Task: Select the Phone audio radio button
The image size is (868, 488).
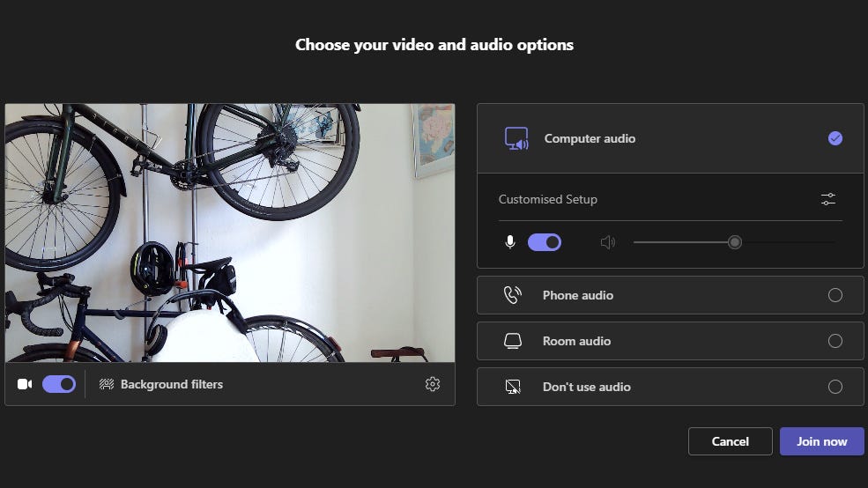Action: point(835,295)
